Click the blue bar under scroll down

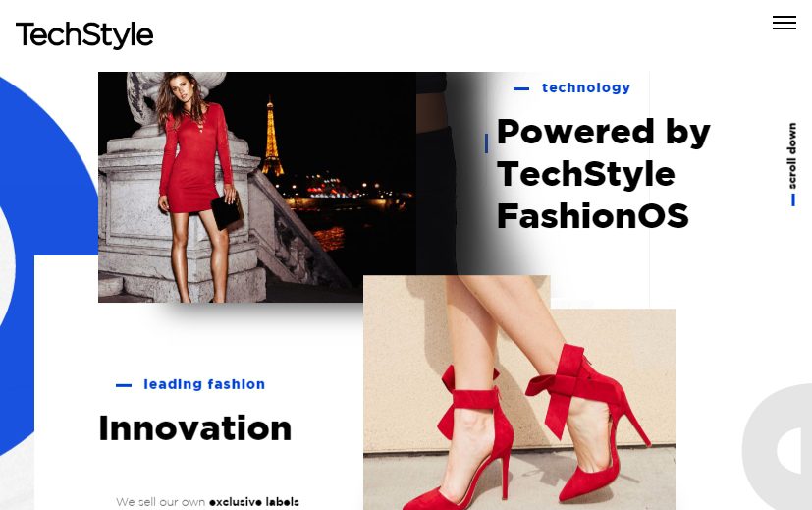[792, 200]
